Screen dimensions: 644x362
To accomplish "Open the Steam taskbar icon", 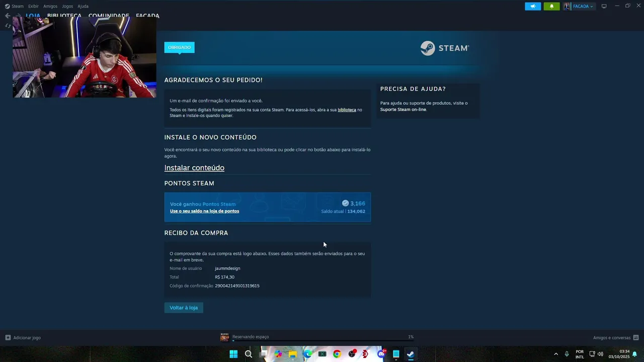I will point(411,354).
